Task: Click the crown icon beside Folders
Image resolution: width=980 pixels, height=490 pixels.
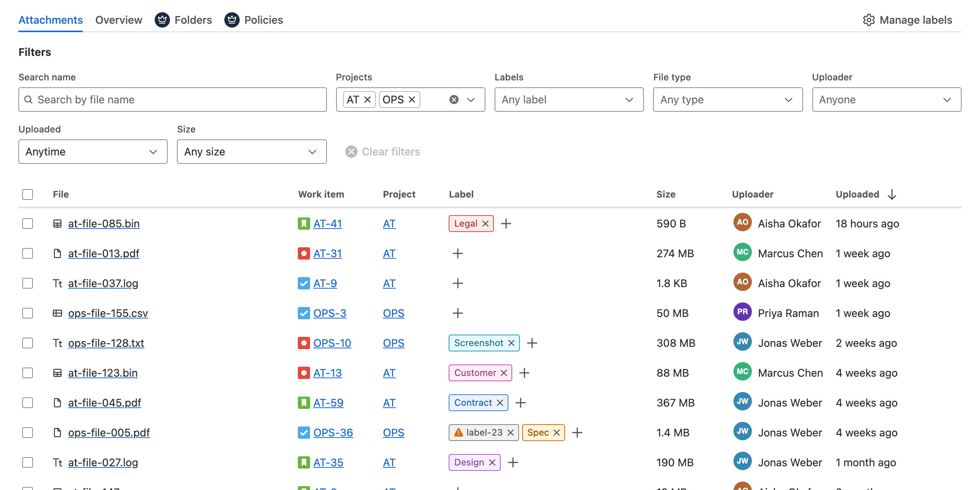Action: pos(162,20)
